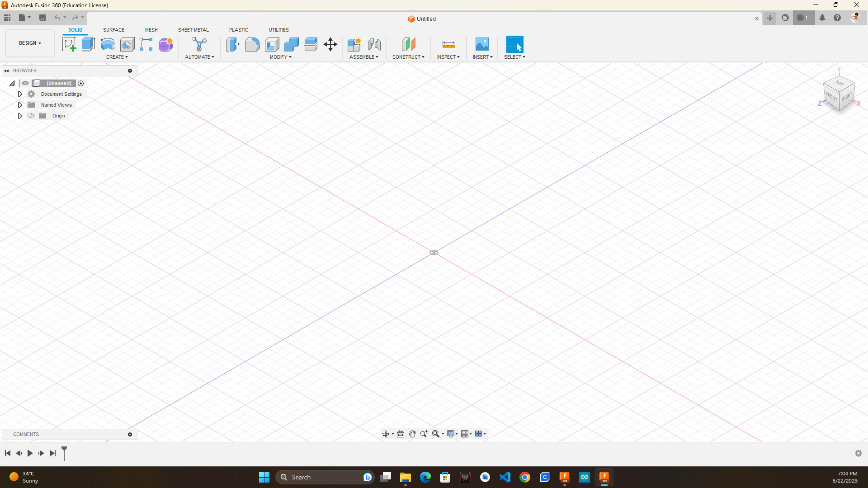Activate the Unsaved component radio button
868x488 pixels.
tap(81, 83)
